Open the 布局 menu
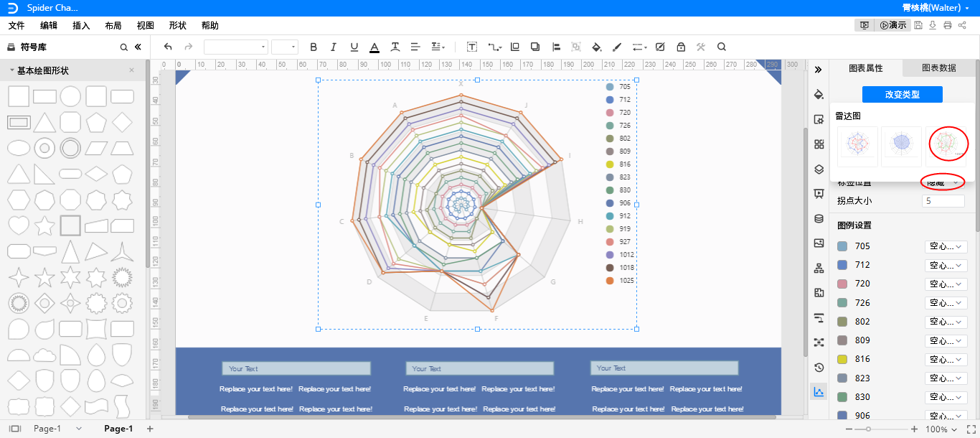Screen dimensions: 980x438 pyautogui.click(x=113, y=25)
